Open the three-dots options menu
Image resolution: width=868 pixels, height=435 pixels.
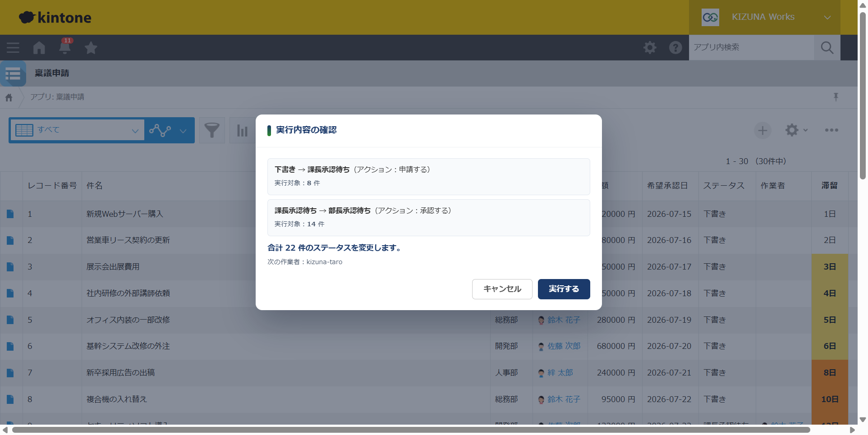point(831,130)
